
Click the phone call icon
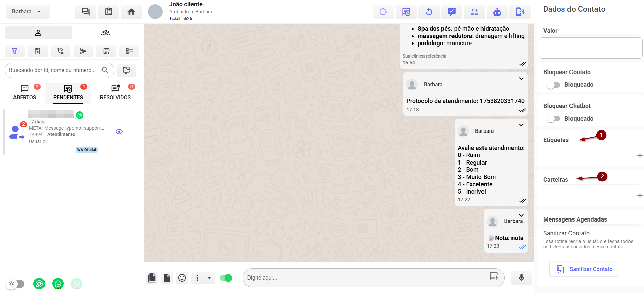click(60, 51)
